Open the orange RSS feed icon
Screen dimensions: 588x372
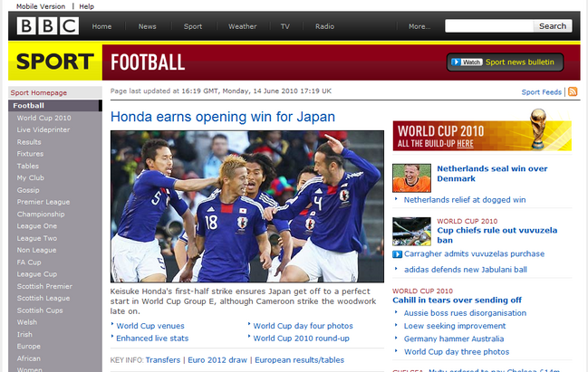573,91
